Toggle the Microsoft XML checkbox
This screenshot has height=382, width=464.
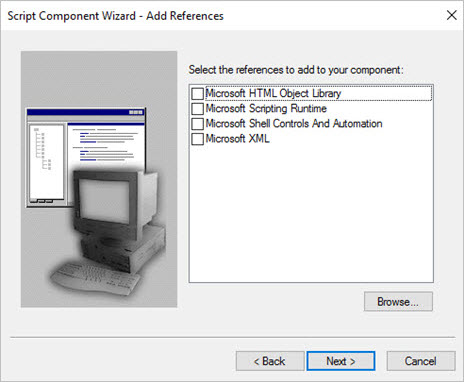pos(197,139)
